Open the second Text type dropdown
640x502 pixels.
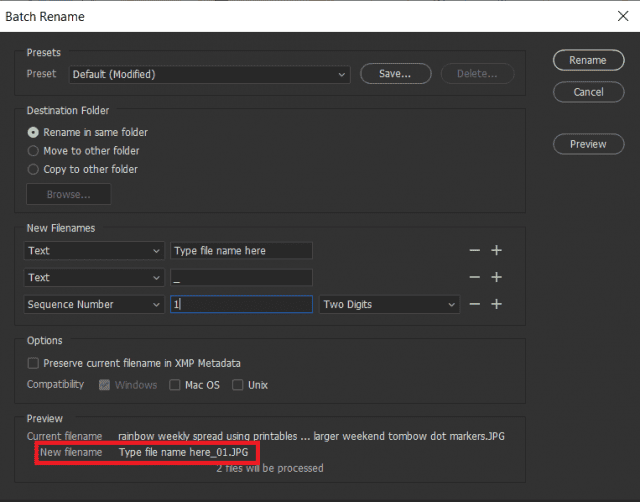94,278
